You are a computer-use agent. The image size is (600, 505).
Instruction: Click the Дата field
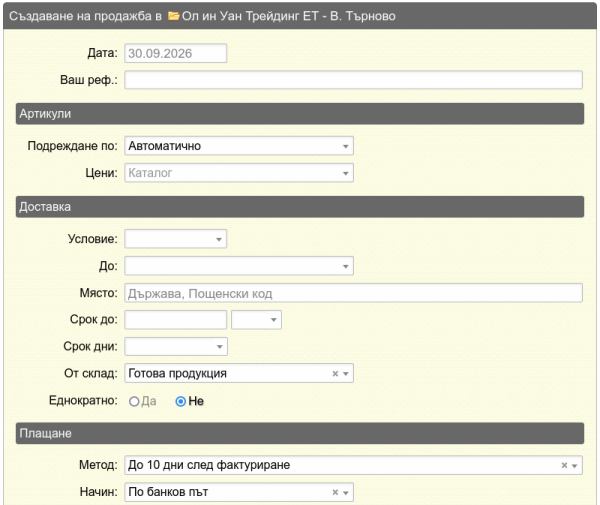[176, 53]
